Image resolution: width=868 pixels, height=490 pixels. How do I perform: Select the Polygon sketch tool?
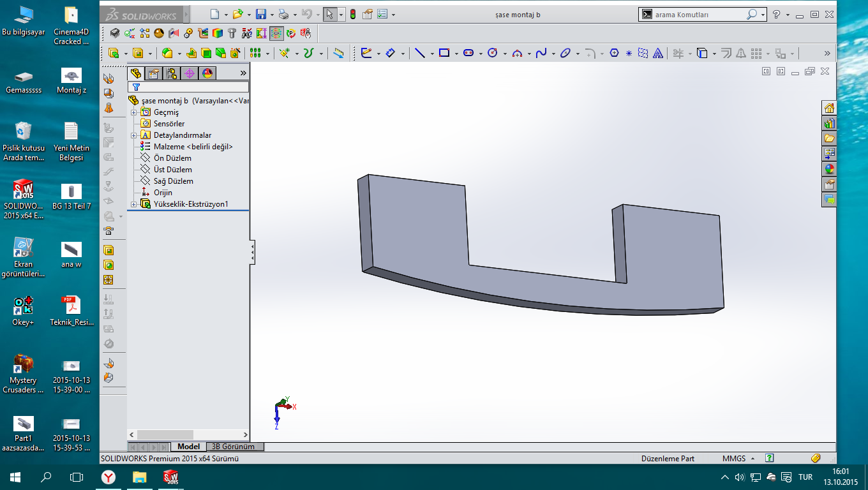(x=614, y=54)
